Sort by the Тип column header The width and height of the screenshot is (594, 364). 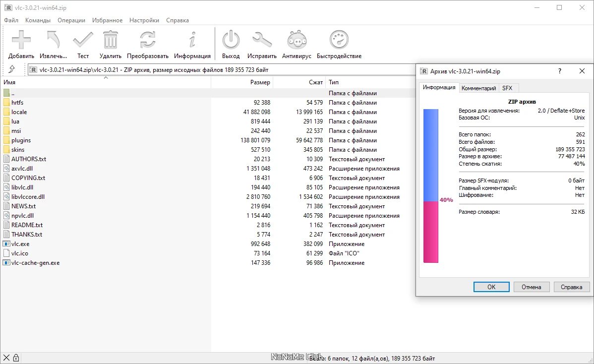(370, 82)
